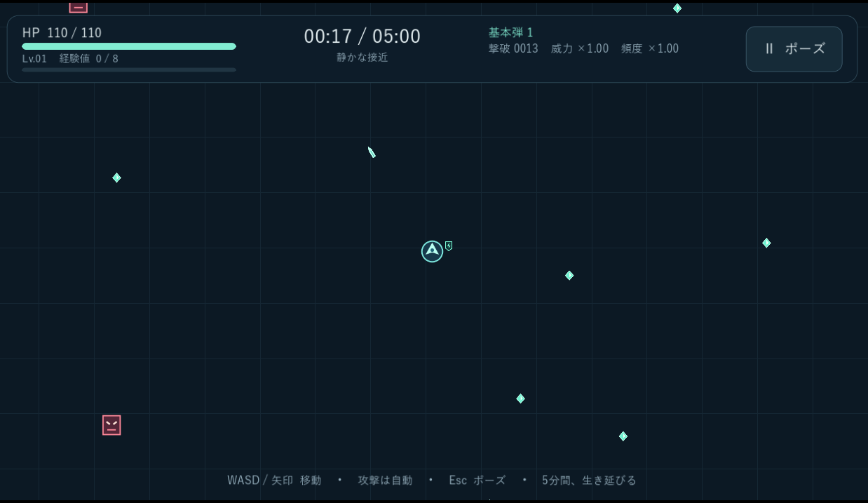Click the 撃破 0013 kill counter
868x503 pixels.
[x=513, y=49]
